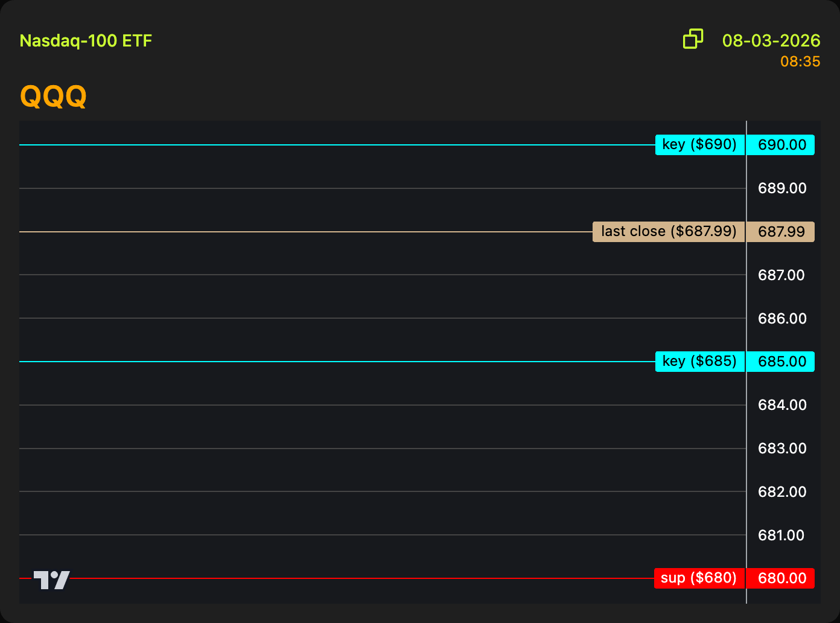Screen dimensions: 840x623
Task: Select the key ($685) line label
Action: tap(700, 362)
